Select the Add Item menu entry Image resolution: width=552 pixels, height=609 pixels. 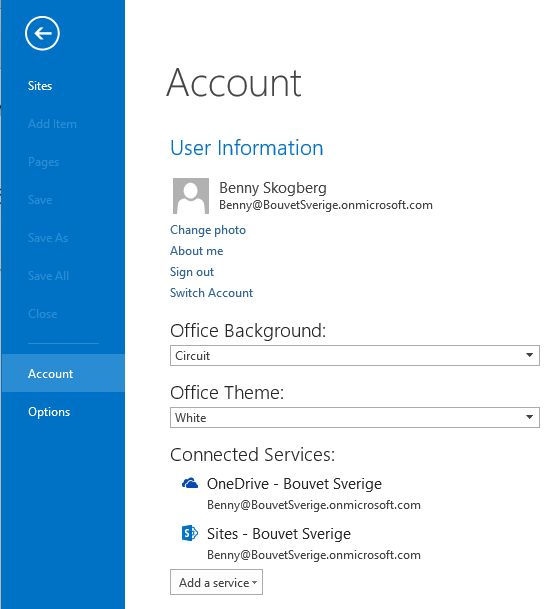coord(52,124)
